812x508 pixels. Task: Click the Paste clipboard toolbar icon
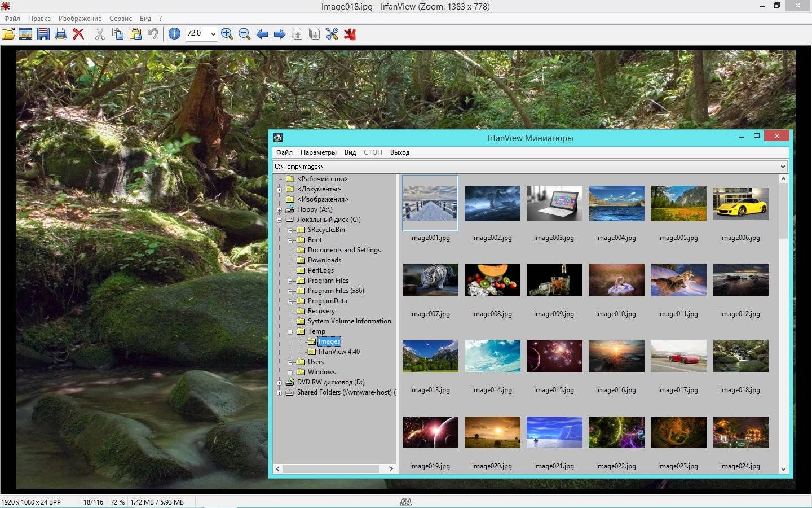tap(135, 34)
